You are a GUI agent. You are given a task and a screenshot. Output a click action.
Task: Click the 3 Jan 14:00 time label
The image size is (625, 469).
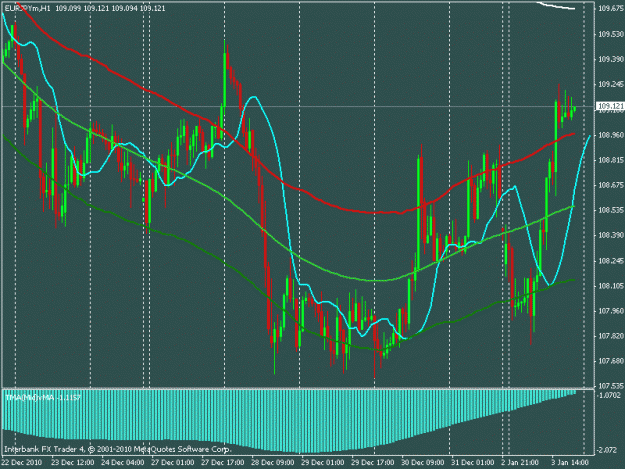[x=570, y=463]
